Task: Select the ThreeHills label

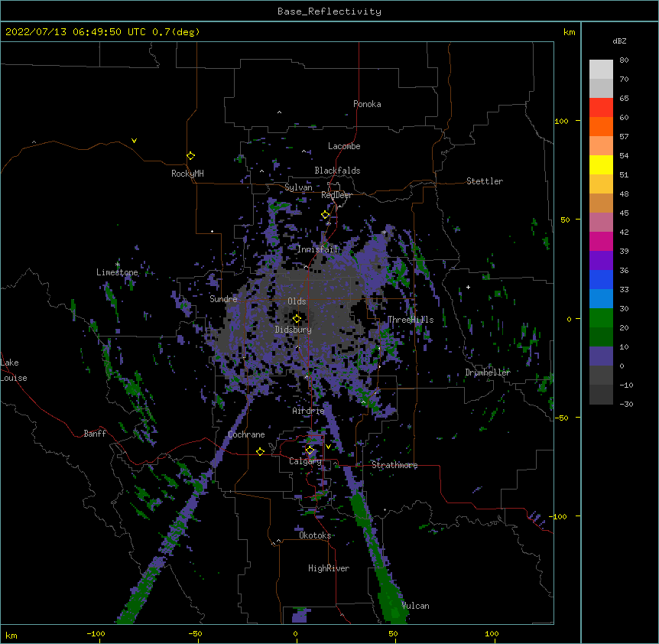Action: [411, 320]
